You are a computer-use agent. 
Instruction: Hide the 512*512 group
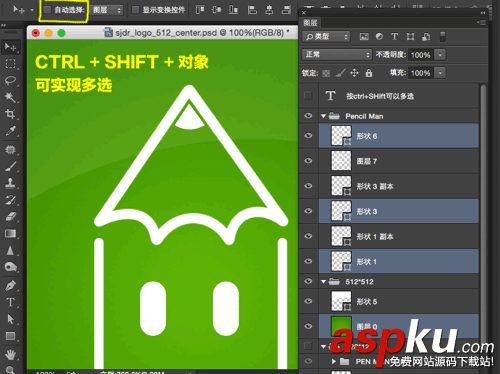[308, 281]
